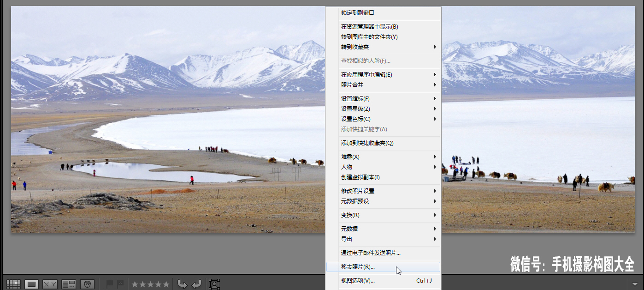Open People face view
Viewport: 644px width, 290px height.
click(x=87, y=284)
